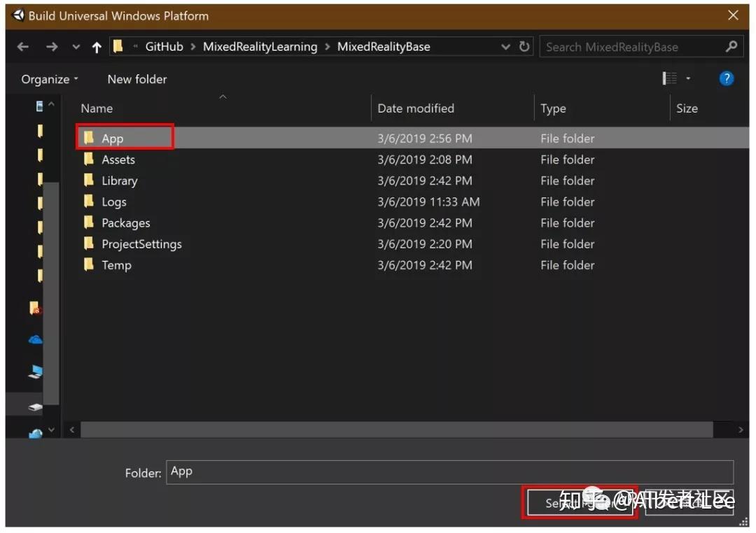This screenshot has width=756, height=533.
Task: Go up one folder level
Action: [97, 47]
